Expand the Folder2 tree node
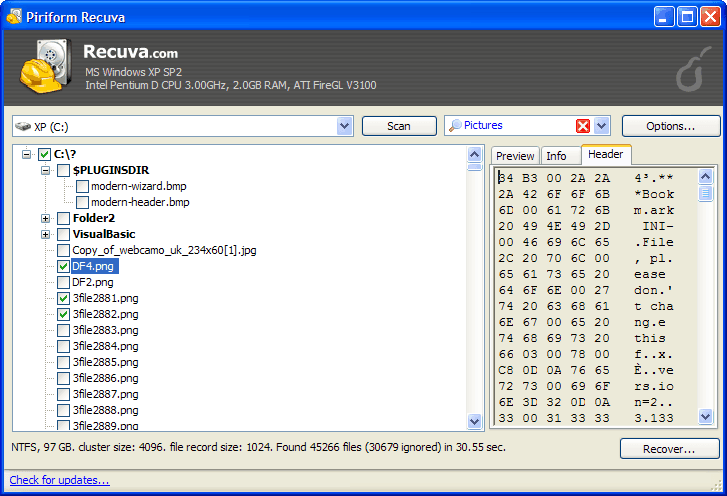The width and height of the screenshot is (727, 496). pos(46,218)
